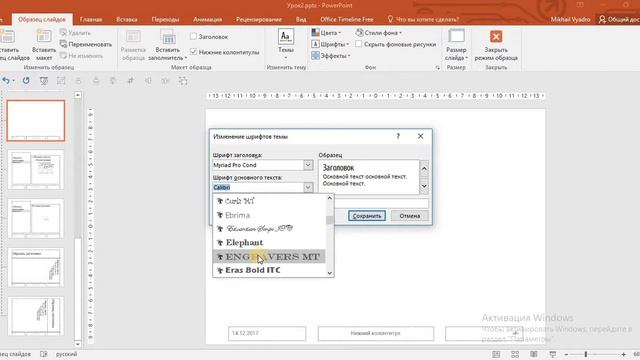Click sample preview scroll down arrow
Screen dimensions: 640x360
[424, 186]
